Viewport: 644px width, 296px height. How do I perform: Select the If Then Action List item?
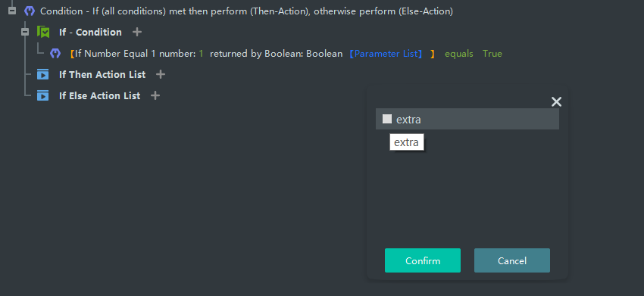click(x=102, y=74)
